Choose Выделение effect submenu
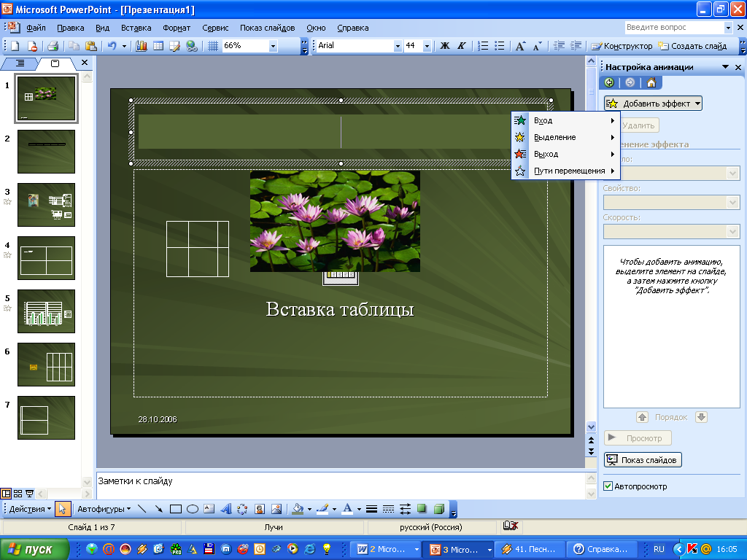747x560 pixels. (x=565, y=137)
